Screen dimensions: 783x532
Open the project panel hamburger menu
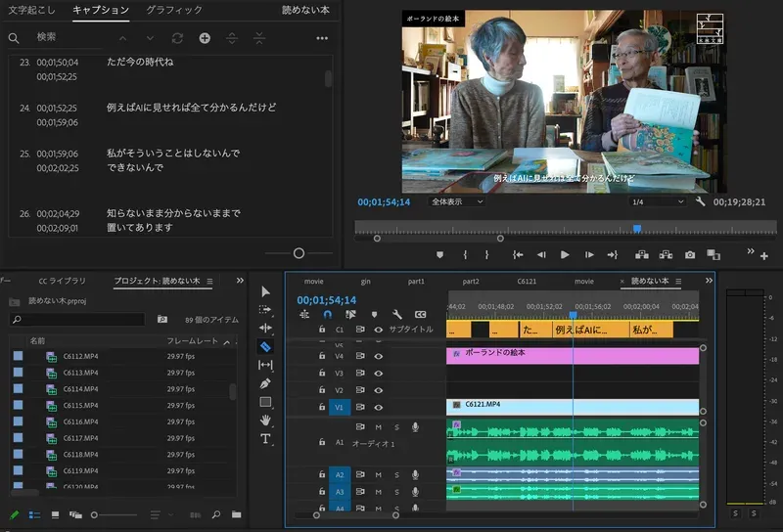tap(209, 282)
